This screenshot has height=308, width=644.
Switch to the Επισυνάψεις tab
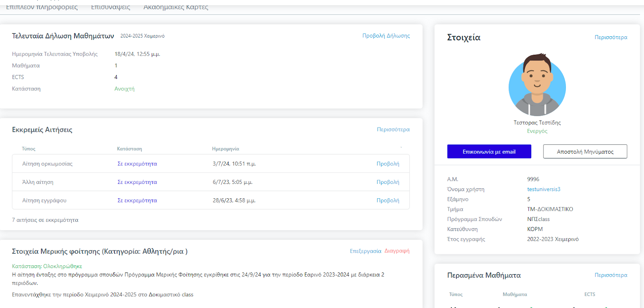point(111,7)
